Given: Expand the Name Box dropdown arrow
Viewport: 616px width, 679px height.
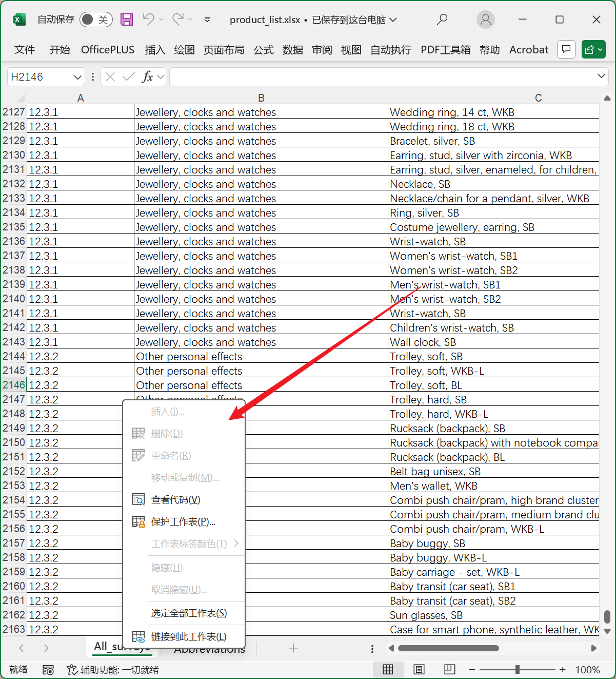Looking at the screenshot, I should [x=77, y=77].
